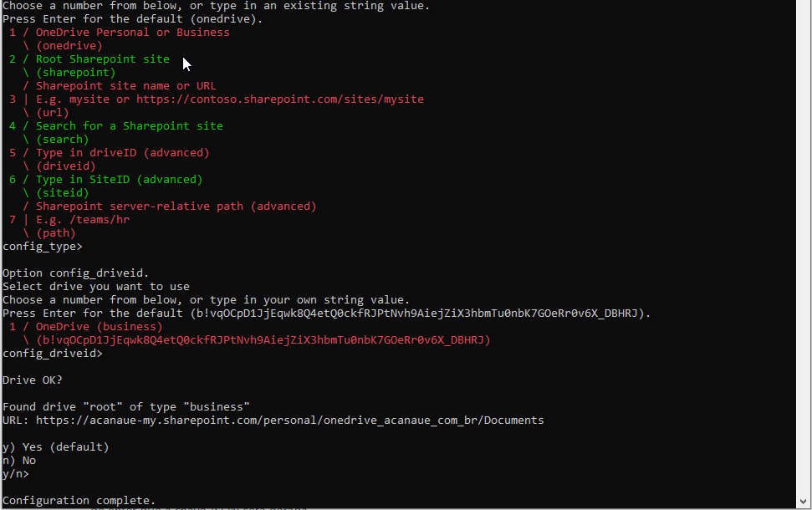Click the 'y) Yes (default)' line

(x=56, y=446)
